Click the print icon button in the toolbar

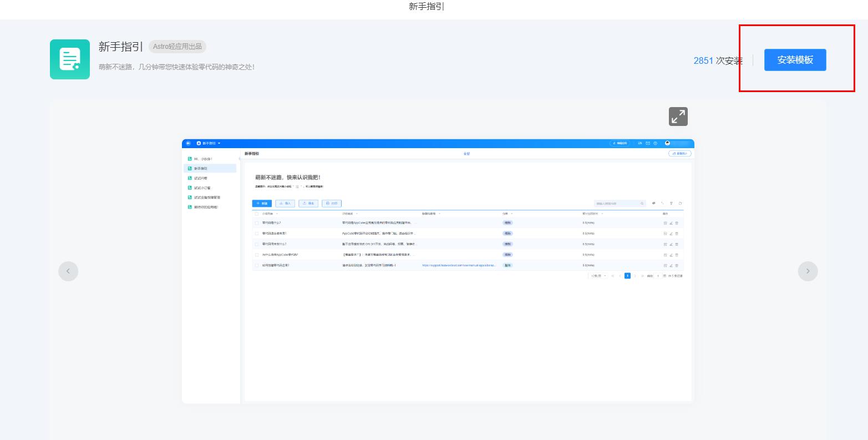[x=331, y=203]
